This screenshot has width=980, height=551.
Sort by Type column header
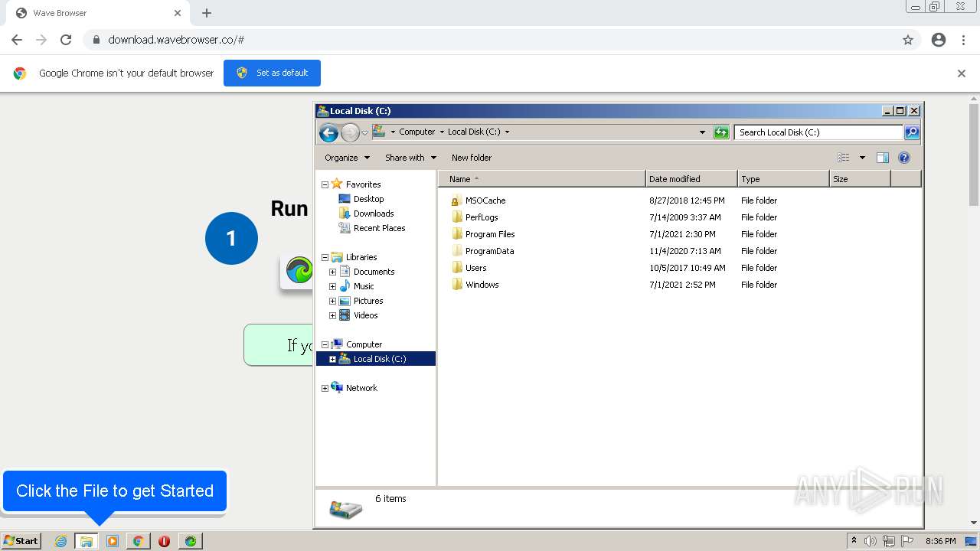click(x=783, y=179)
